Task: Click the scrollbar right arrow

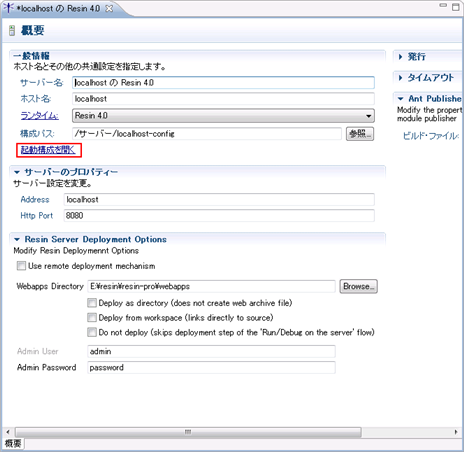Action: tap(456, 432)
